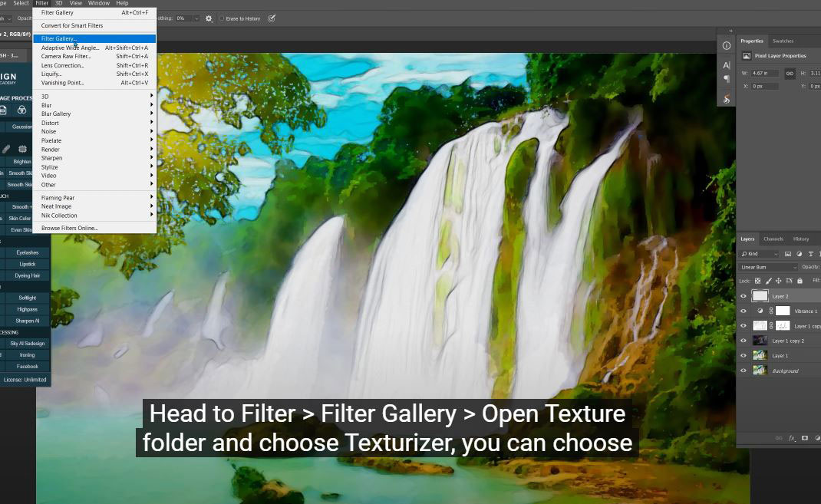
Task: Lock transparent pixels icon
Action: click(757, 281)
